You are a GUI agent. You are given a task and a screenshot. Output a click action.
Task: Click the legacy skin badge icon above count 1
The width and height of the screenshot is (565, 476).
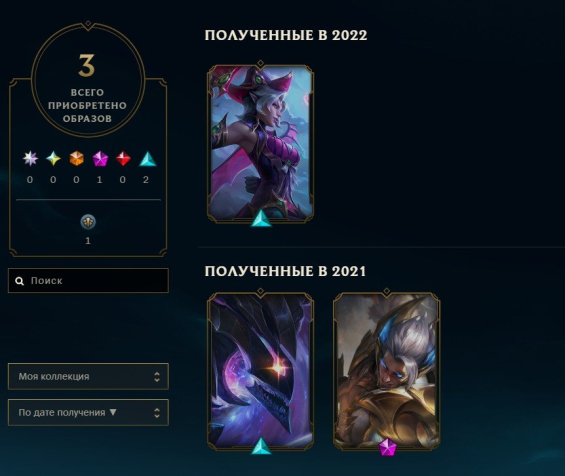pyautogui.click(x=88, y=222)
